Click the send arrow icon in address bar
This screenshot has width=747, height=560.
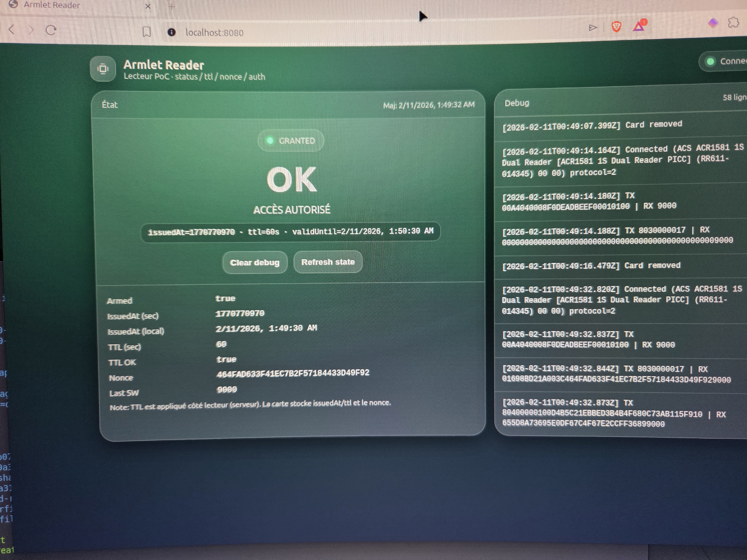(592, 28)
